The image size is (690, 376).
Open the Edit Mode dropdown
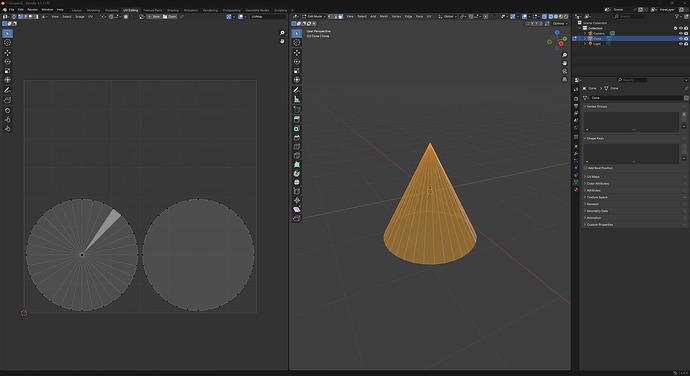314,16
